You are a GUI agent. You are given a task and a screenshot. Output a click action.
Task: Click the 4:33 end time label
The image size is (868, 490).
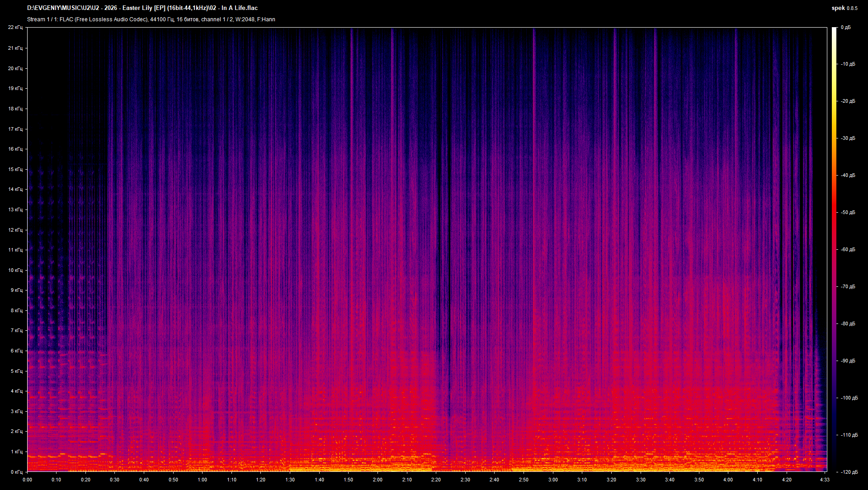[x=824, y=480]
